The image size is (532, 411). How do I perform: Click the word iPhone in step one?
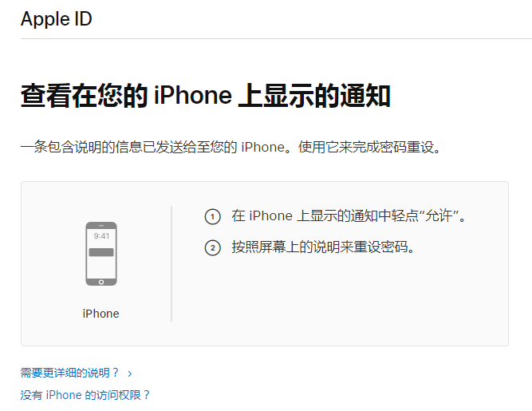270,215
